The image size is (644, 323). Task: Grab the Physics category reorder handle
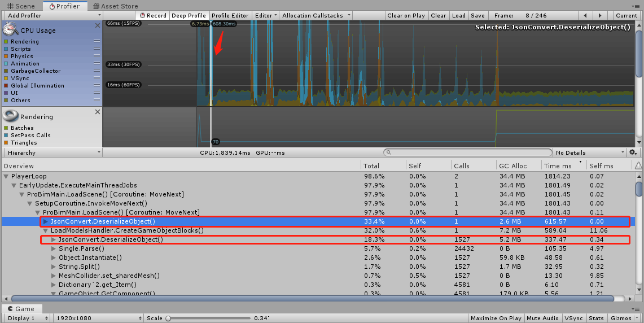pyautogui.click(x=97, y=56)
